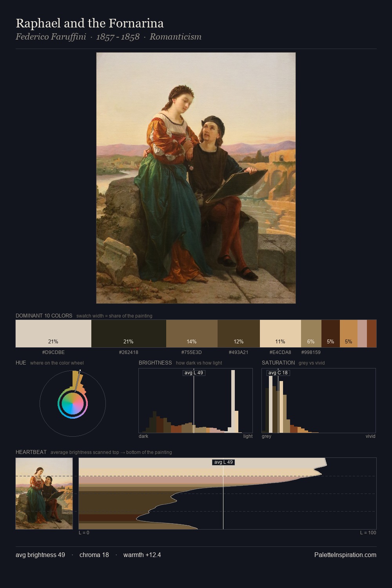
Task: Click the 'HUE' section heading
Action: 21,363
